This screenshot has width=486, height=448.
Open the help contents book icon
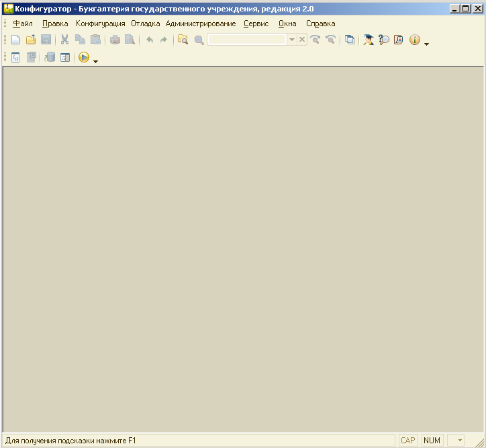(x=399, y=40)
